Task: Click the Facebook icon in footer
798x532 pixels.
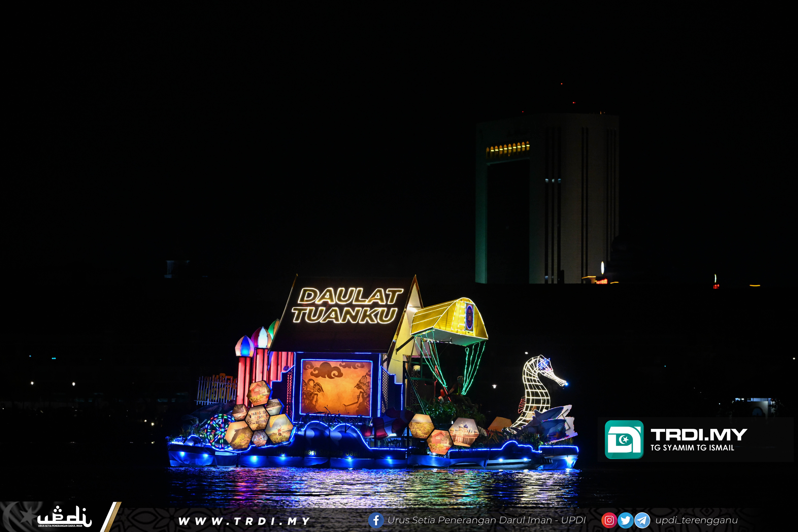Action: pyautogui.click(x=376, y=520)
